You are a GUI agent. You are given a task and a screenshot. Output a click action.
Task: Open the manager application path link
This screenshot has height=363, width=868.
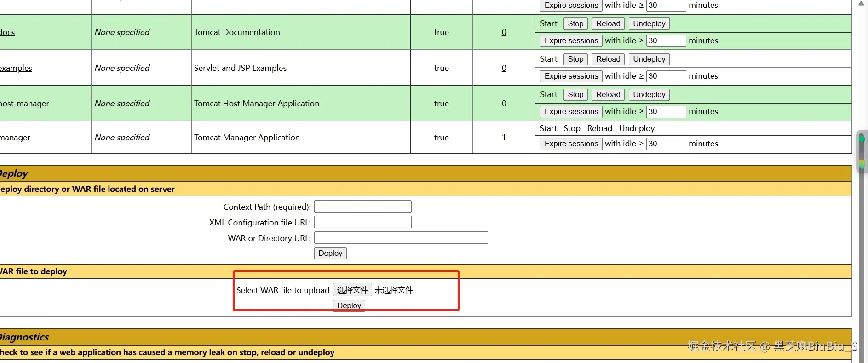[x=15, y=138]
